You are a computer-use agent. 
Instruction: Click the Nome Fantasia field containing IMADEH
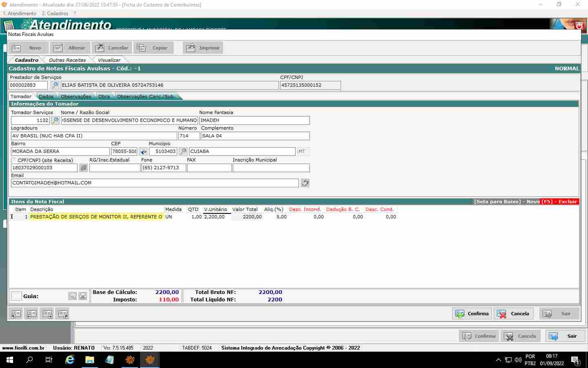(x=254, y=120)
